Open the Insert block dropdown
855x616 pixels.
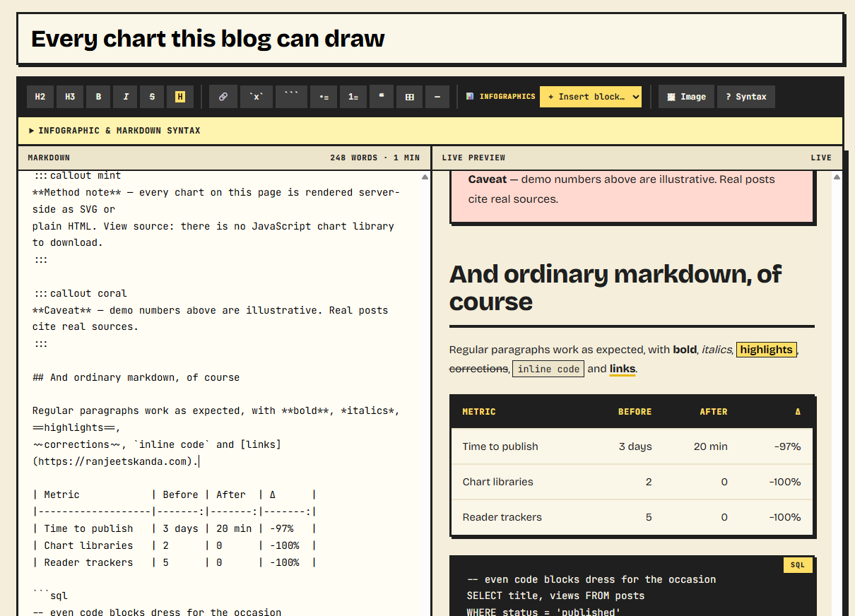(590, 97)
